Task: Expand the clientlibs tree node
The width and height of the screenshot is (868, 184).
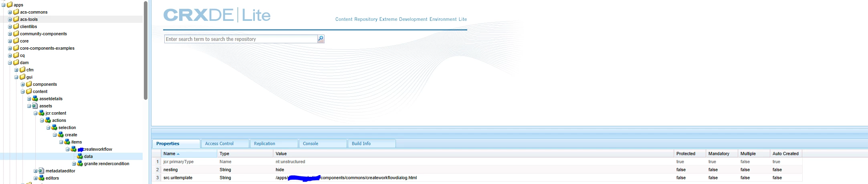Action: coord(10,26)
